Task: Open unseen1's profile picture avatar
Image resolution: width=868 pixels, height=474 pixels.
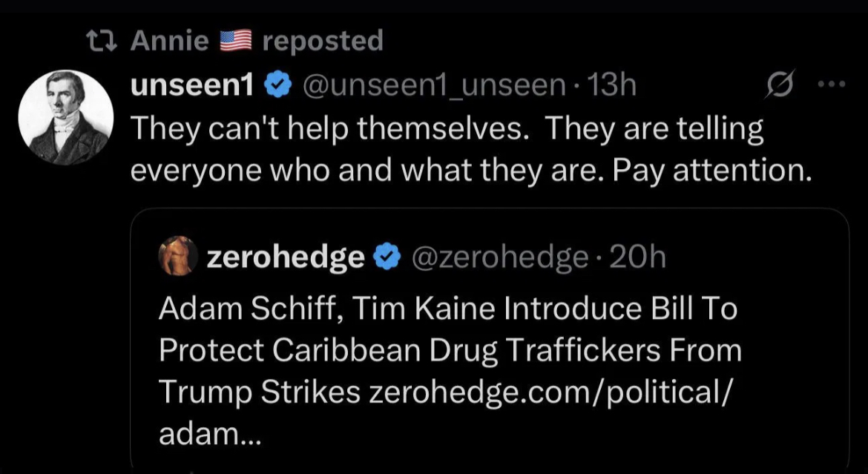Action: click(65, 117)
